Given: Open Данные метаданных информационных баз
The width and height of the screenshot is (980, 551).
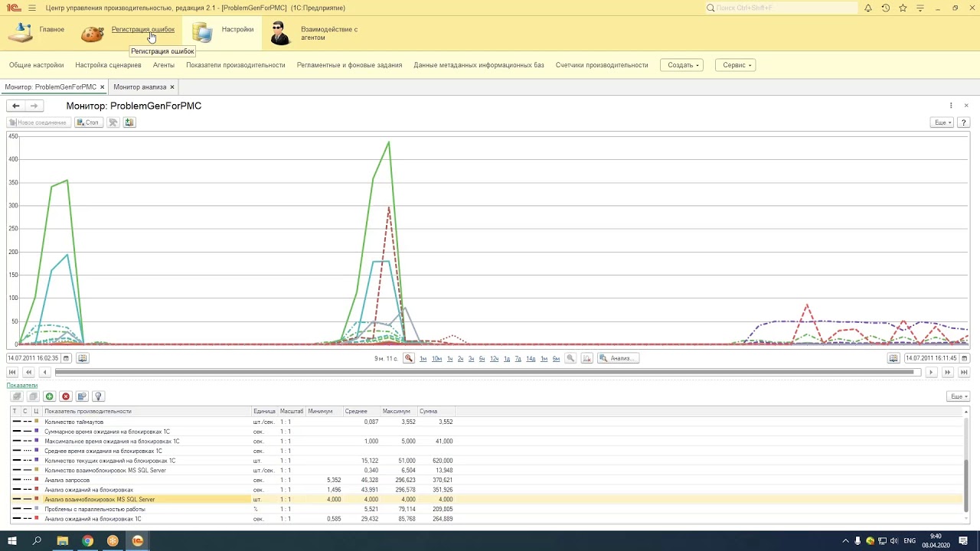Looking at the screenshot, I should (x=479, y=65).
